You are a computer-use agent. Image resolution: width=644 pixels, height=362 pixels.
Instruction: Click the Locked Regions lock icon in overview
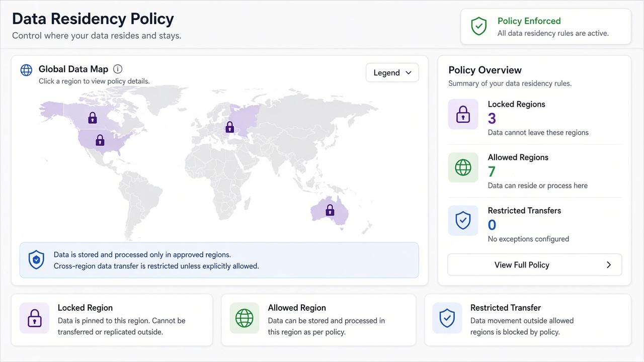coord(463,114)
